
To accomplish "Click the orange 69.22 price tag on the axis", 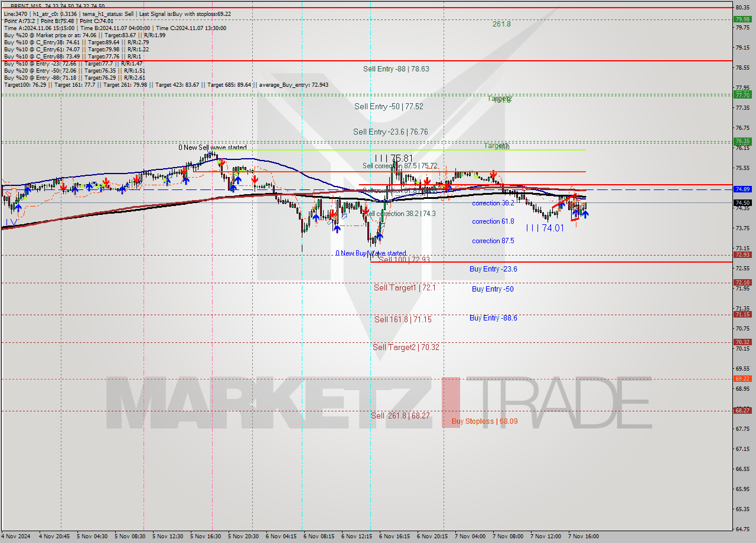I will [x=742, y=378].
